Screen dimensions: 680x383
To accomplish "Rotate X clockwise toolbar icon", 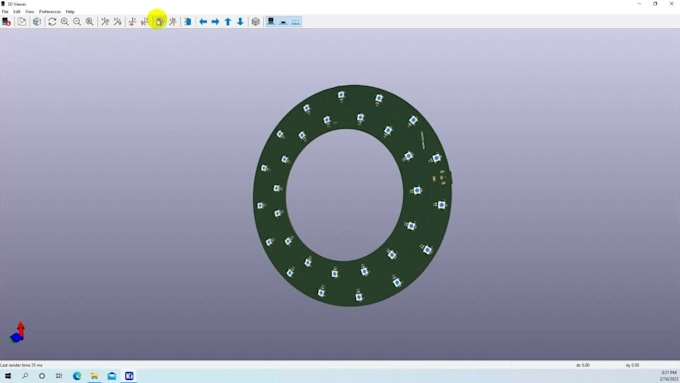I will point(105,22).
